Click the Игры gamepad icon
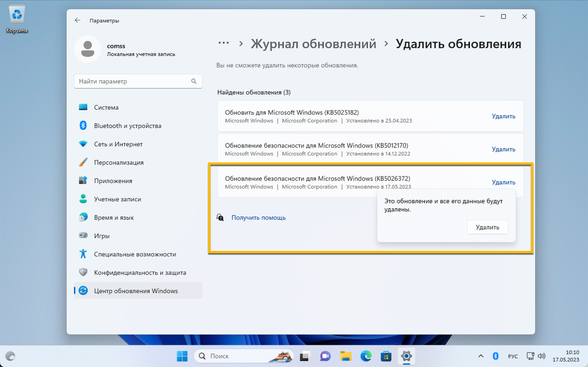Screen dimensions: 588x367 pyautogui.click(x=83, y=235)
